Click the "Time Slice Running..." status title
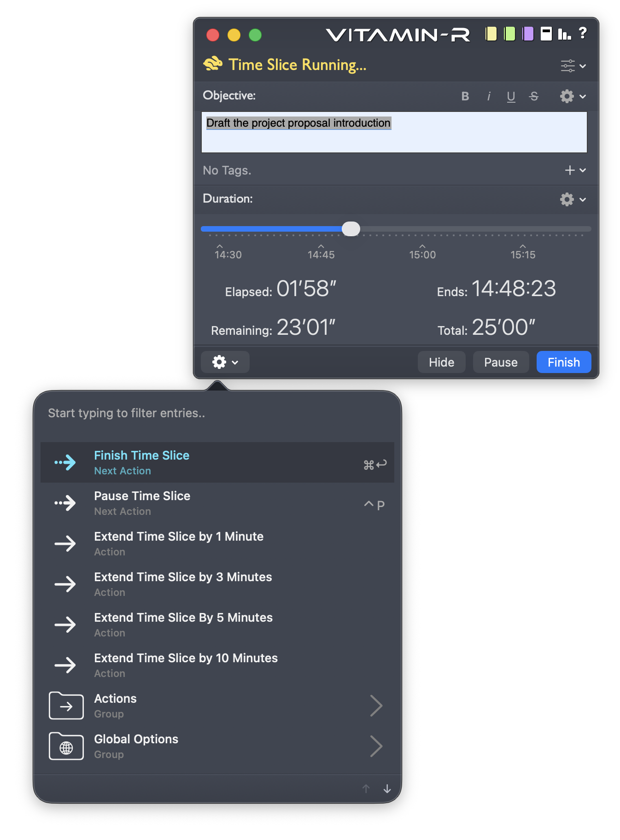The height and width of the screenshot is (840, 620). (x=298, y=65)
